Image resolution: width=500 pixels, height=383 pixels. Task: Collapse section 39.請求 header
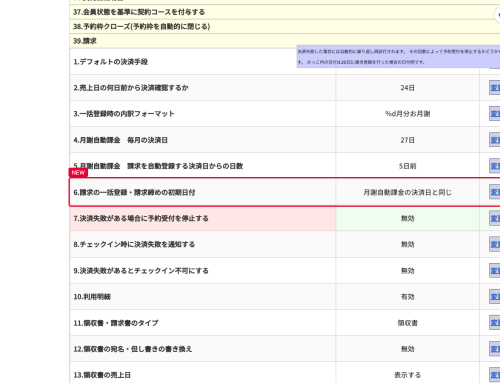(x=285, y=41)
